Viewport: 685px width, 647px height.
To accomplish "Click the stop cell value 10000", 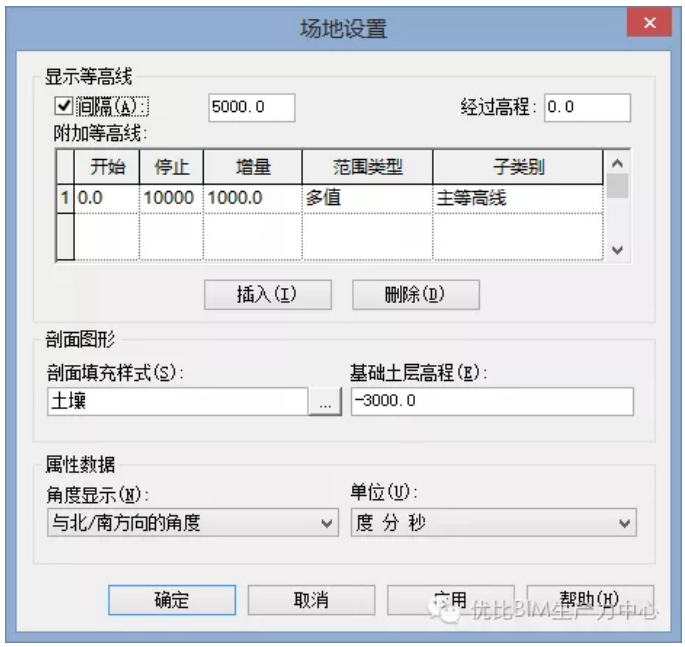I will tap(171, 198).
